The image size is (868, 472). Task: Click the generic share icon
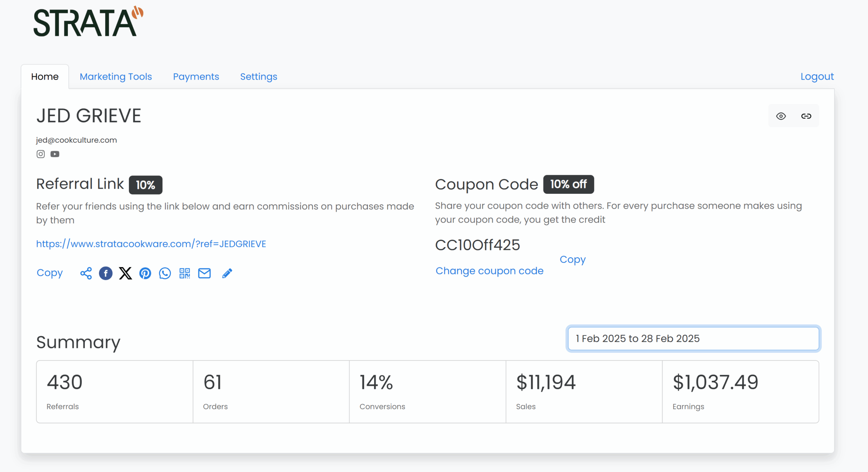[86, 273]
